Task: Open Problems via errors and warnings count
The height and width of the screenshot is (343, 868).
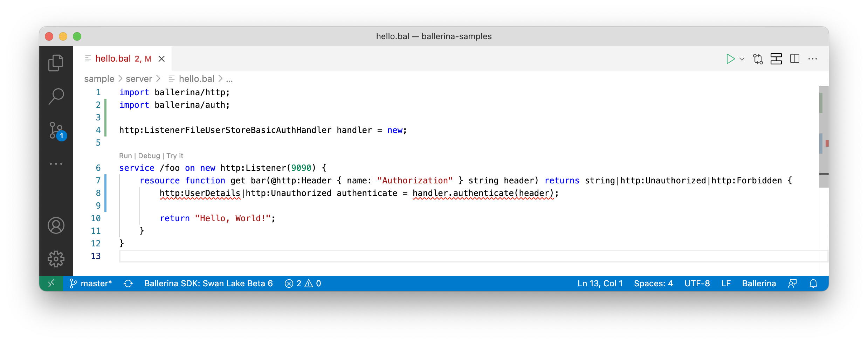Action: pyautogui.click(x=303, y=283)
